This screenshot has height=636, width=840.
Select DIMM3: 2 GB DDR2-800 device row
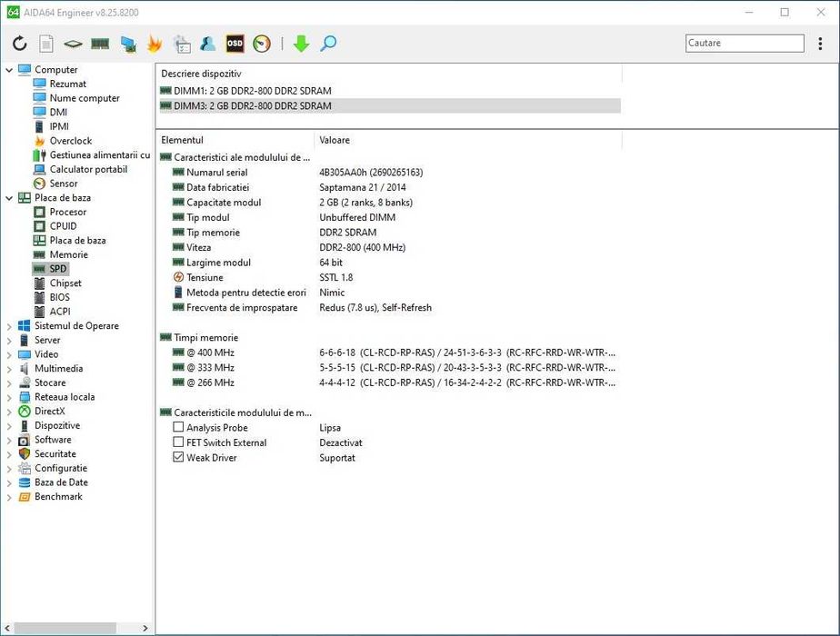(x=390, y=106)
